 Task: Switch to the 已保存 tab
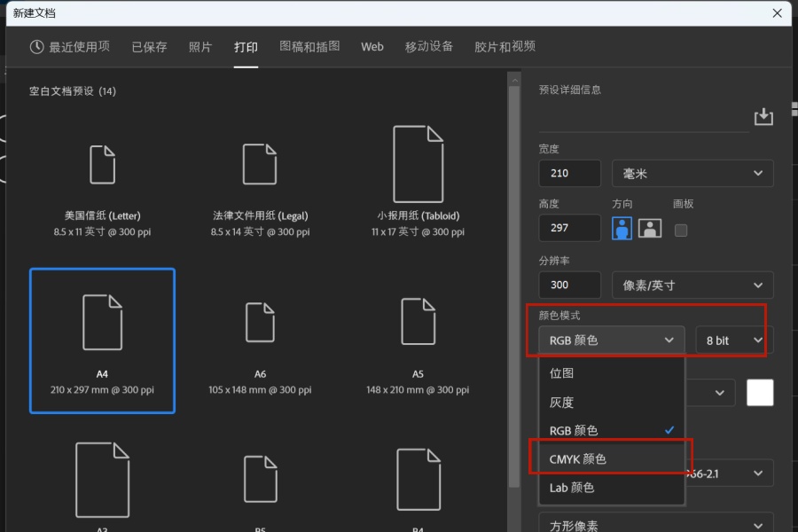149,47
